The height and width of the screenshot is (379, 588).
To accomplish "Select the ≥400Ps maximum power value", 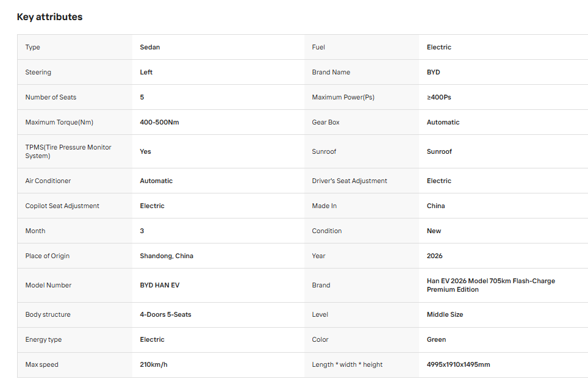I will click(439, 97).
